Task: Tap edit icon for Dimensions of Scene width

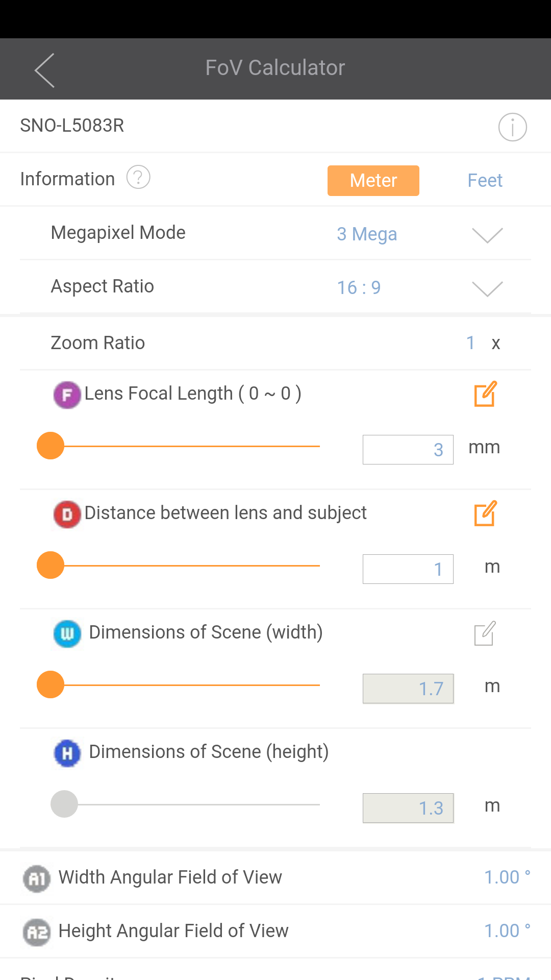Action: tap(485, 633)
